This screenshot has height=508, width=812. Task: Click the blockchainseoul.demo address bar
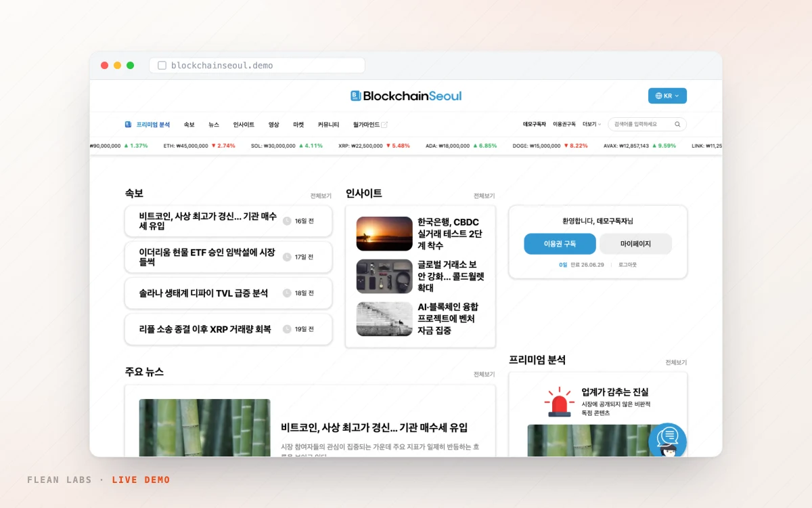pos(257,66)
